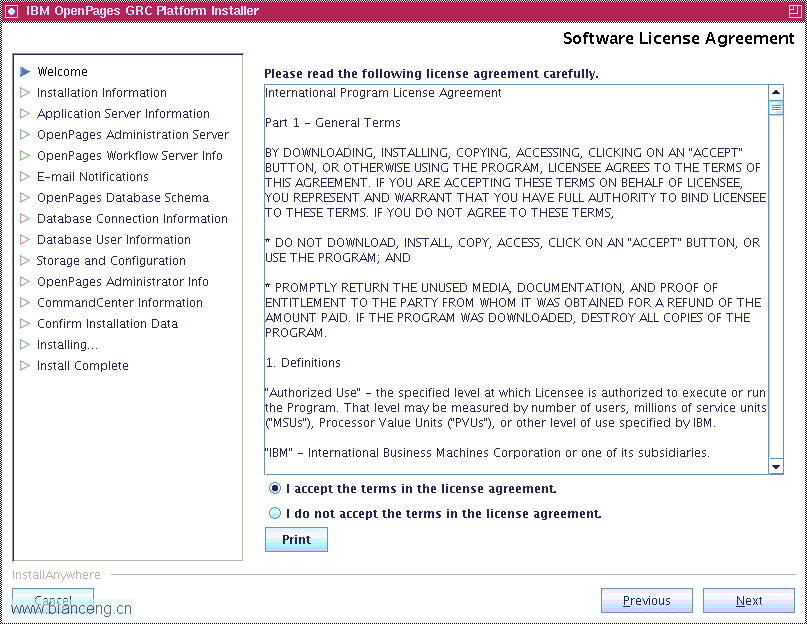Click the arrow beside Database Connection Information

25,219
